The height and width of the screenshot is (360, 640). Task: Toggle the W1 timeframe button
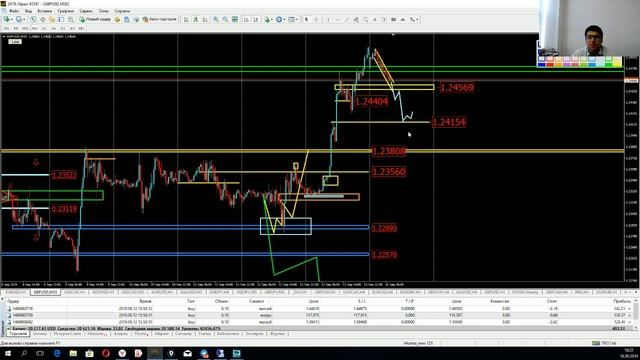(72, 28)
